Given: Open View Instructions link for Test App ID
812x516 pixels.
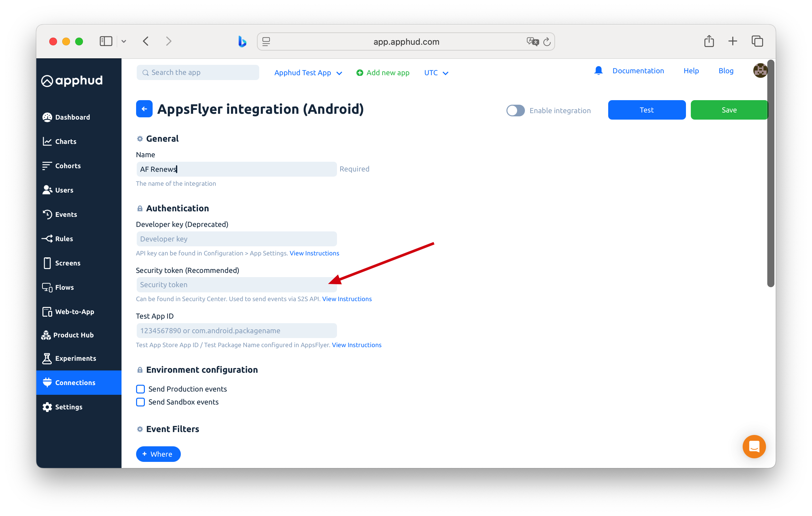Looking at the screenshot, I should [356, 345].
